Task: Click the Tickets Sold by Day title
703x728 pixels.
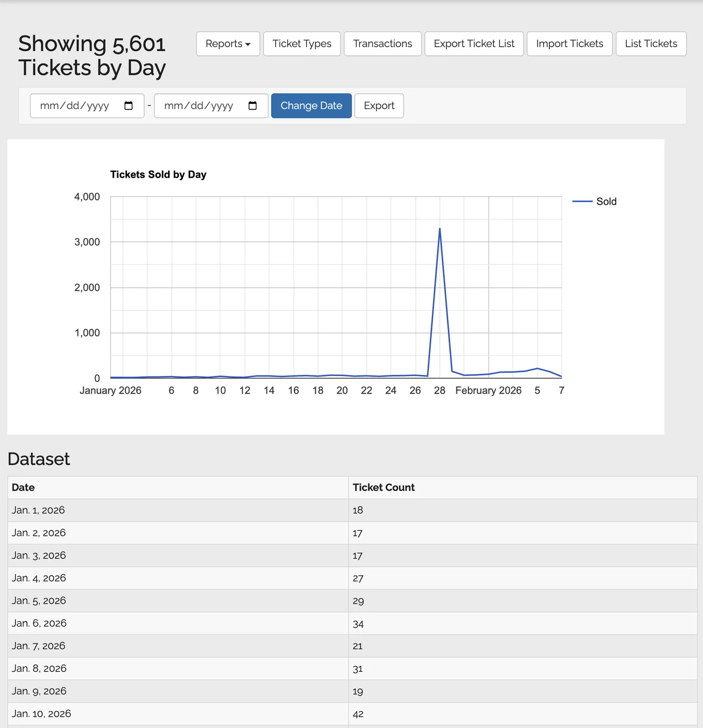Action: [x=158, y=174]
